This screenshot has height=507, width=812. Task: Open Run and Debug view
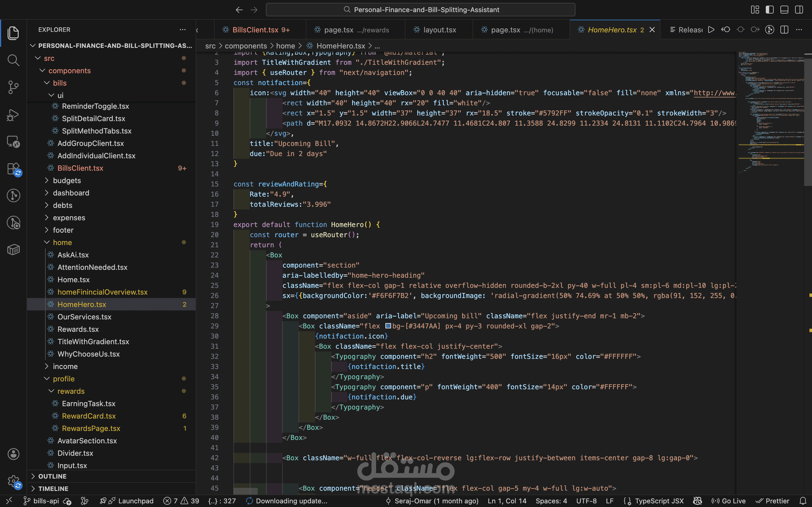[x=13, y=115]
